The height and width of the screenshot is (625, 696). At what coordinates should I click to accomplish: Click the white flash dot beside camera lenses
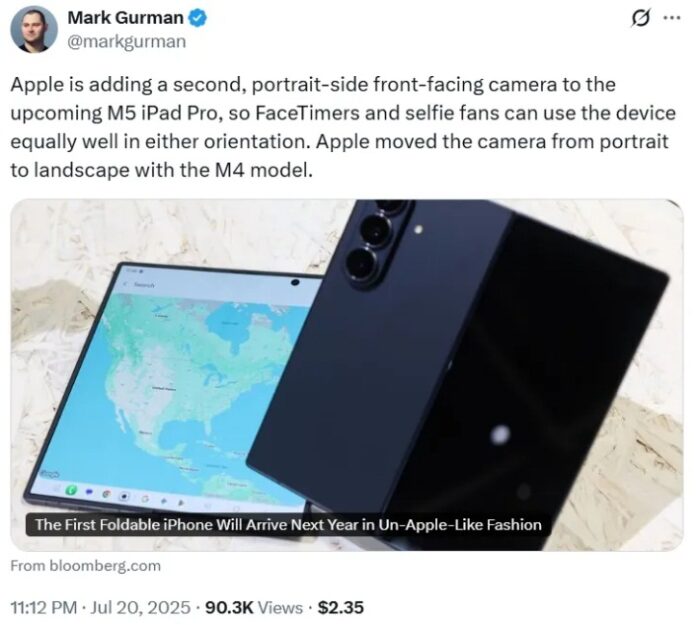[x=418, y=229]
